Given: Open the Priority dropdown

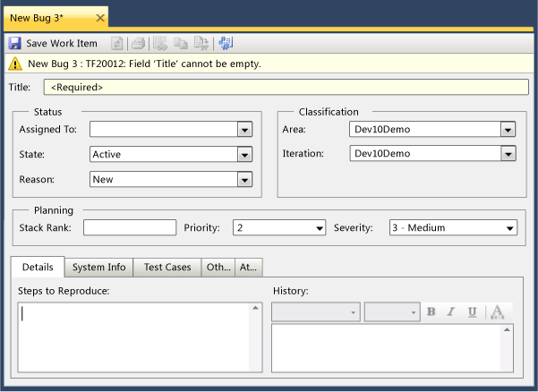Looking at the screenshot, I should click(320, 228).
